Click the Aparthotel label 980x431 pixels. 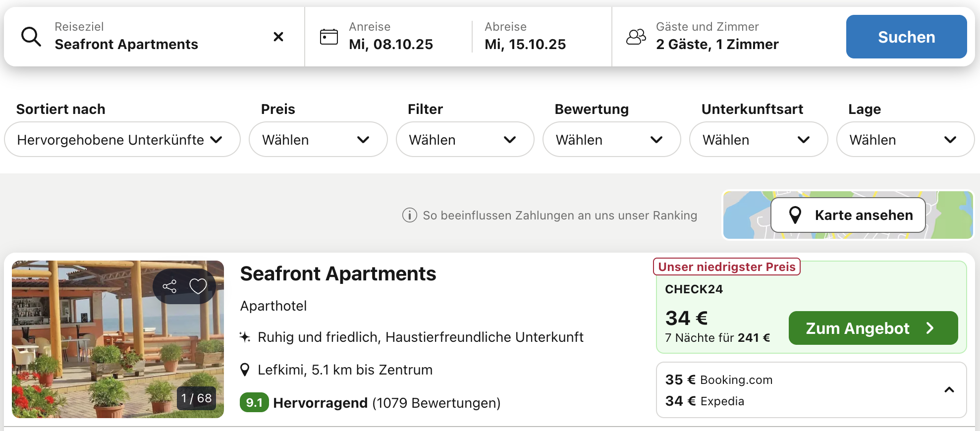point(273,306)
